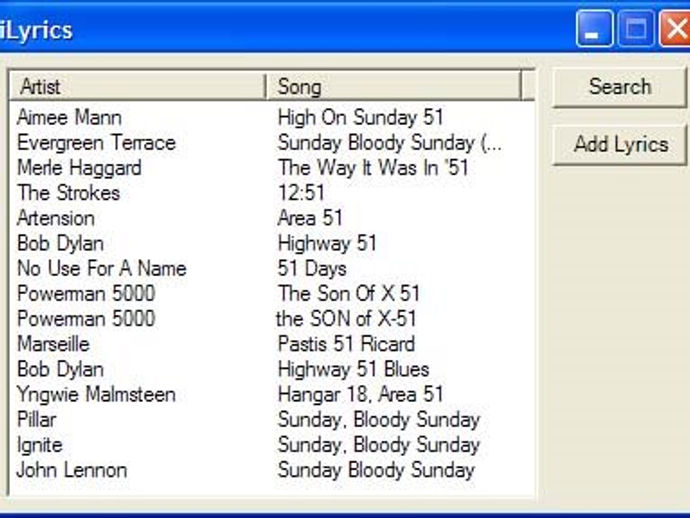
Task: Choose the song 12:51
Action: click(x=301, y=193)
